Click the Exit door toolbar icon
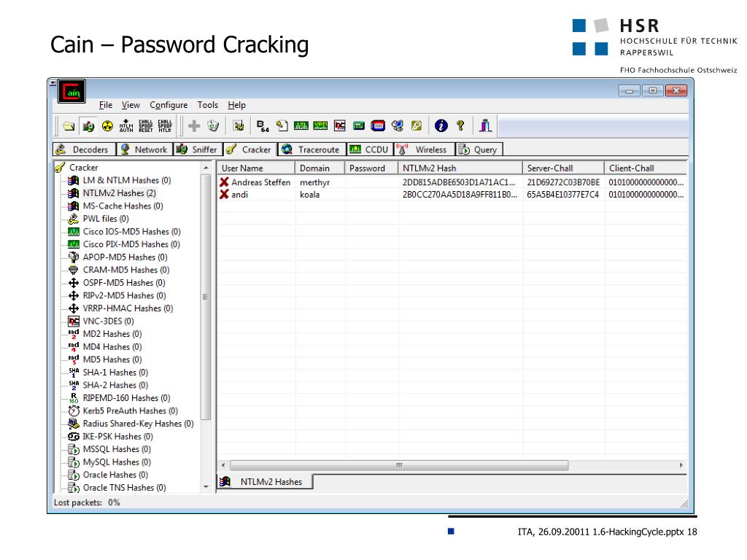747x560 pixels. click(x=485, y=125)
